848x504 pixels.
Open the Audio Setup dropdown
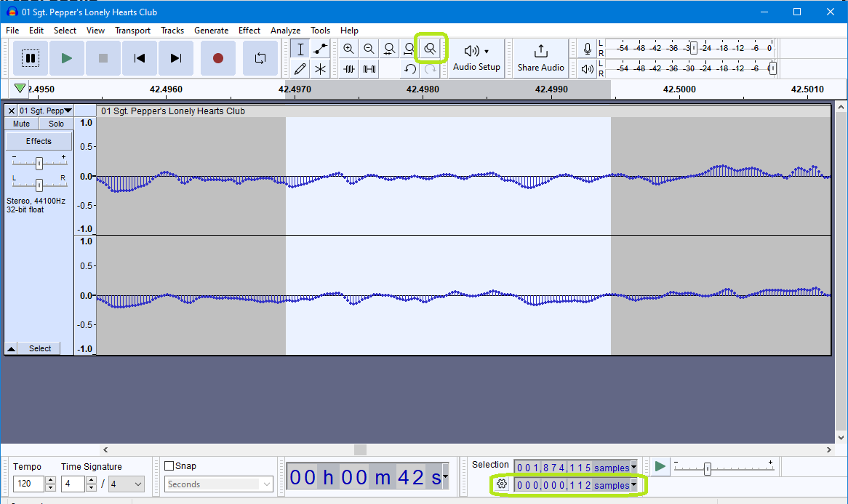[476, 58]
